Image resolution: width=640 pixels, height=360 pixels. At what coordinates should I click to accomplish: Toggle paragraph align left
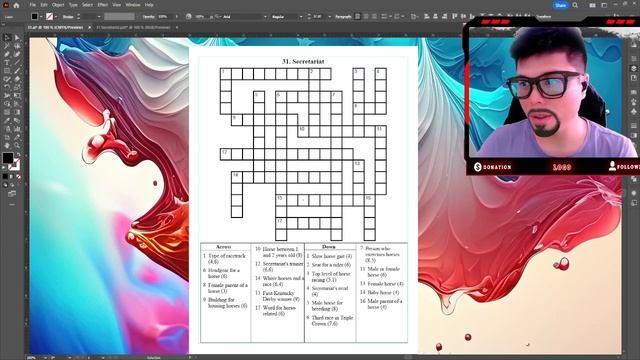(x=357, y=16)
